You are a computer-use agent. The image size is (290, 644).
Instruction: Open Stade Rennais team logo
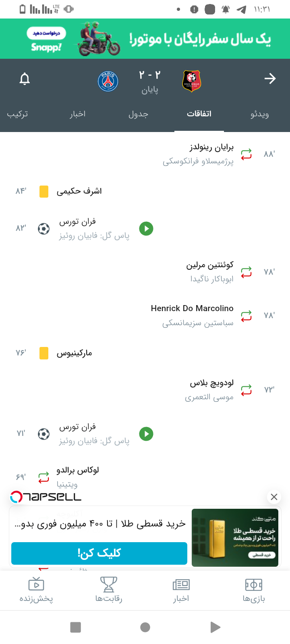coord(192,81)
